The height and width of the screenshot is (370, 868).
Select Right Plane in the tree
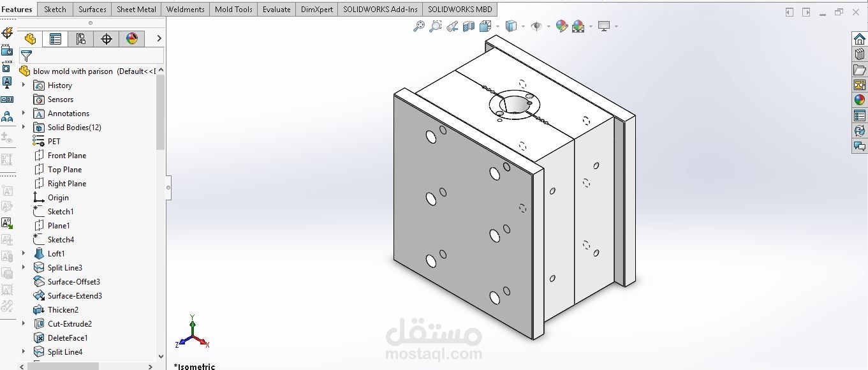(60, 184)
